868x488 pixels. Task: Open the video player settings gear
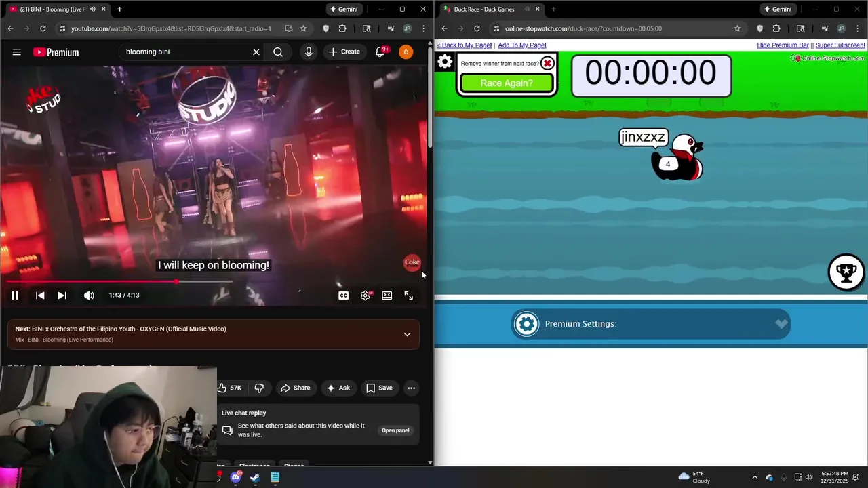click(366, 296)
